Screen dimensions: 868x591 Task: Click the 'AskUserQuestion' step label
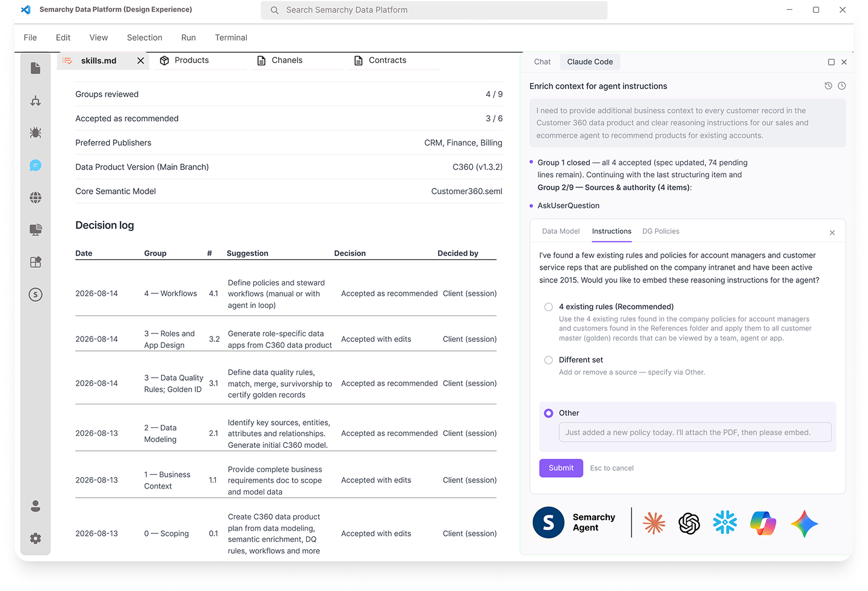click(569, 206)
